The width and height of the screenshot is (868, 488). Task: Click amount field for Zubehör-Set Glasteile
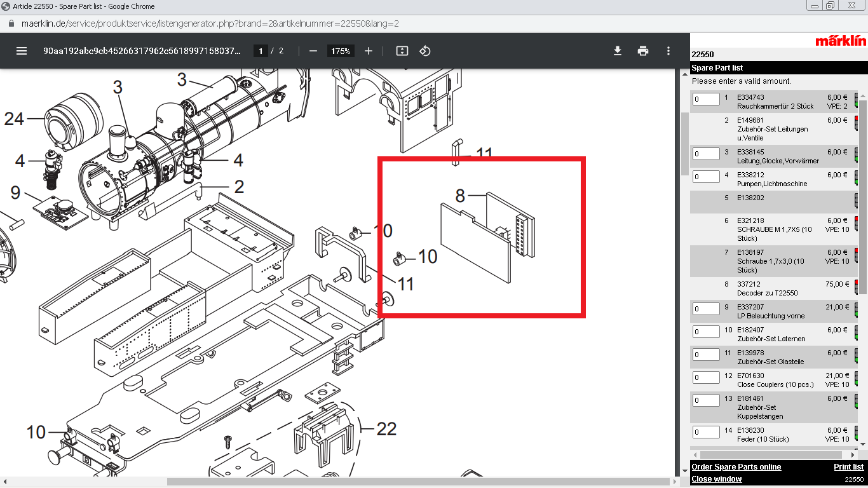706,355
